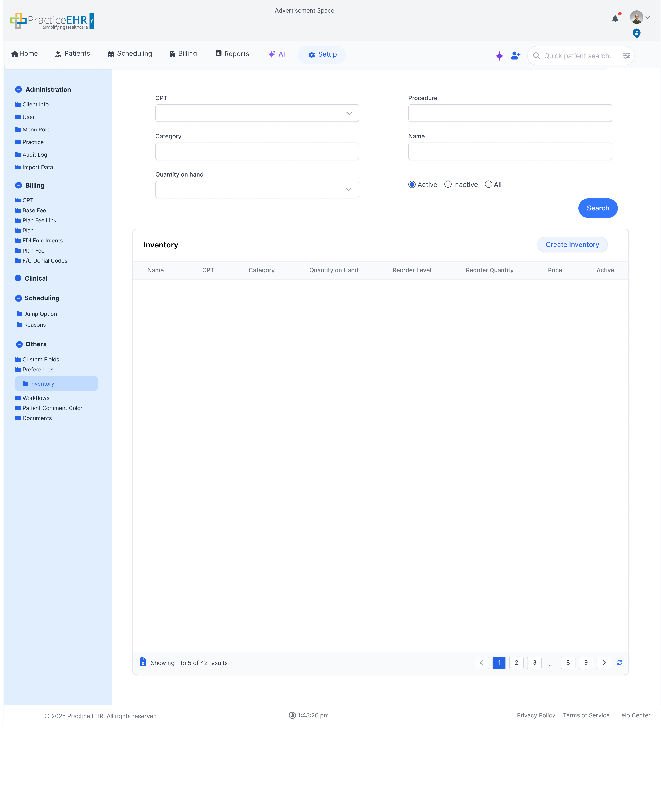Select the Inactive radio button
Image resolution: width=661 pixels, height=812 pixels.
448,184
